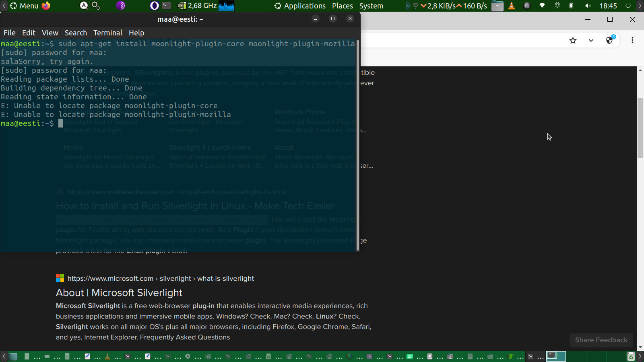The height and width of the screenshot is (362, 644).
Task: Click the volume speaker icon in tray
Action: pyautogui.click(x=588, y=6)
